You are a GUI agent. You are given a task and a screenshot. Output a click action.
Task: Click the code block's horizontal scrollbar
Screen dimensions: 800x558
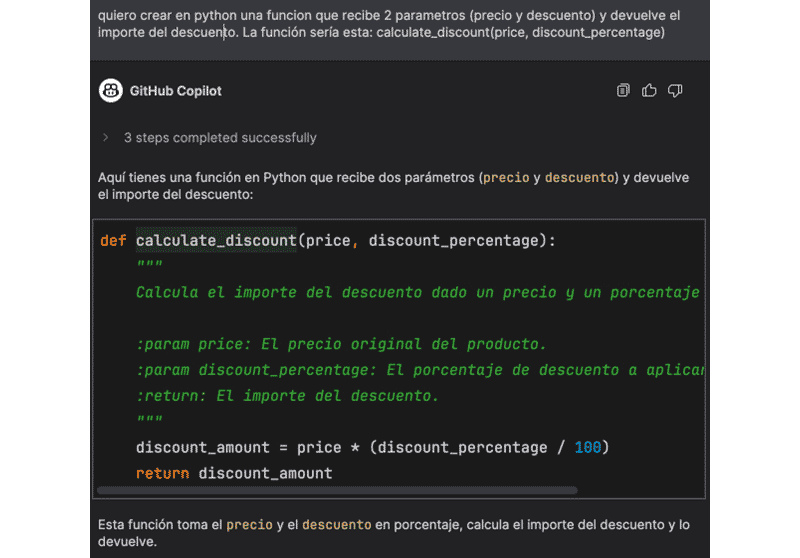coord(340,491)
